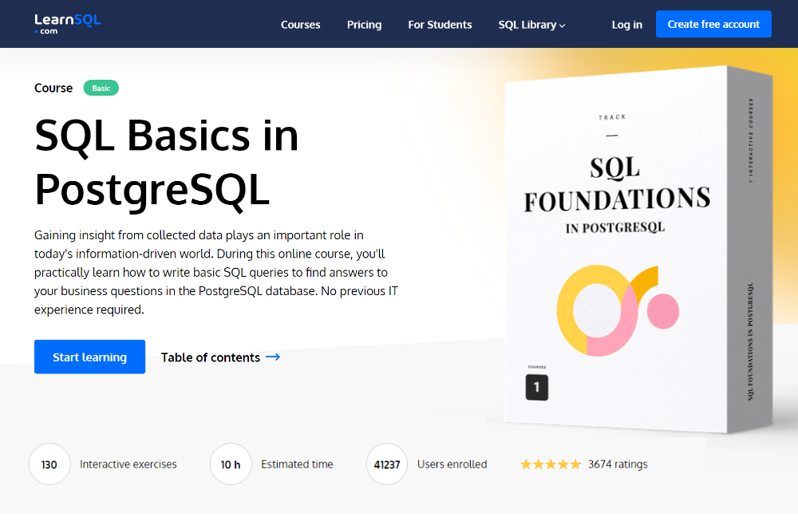Click the 41237 enrolled count circle
798x532 pixels.
[x=387, y=464]
